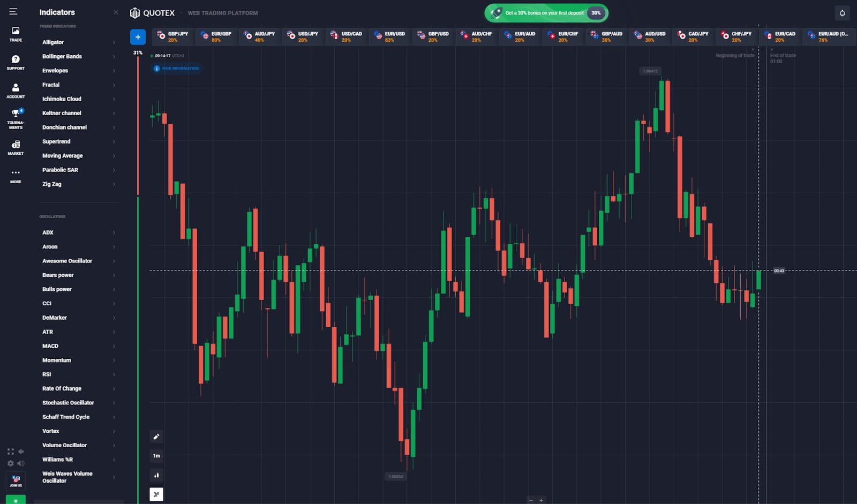Viewport: 857px width, 504px height.
Task: Open Pair Information link
Action: pos(176,69)
